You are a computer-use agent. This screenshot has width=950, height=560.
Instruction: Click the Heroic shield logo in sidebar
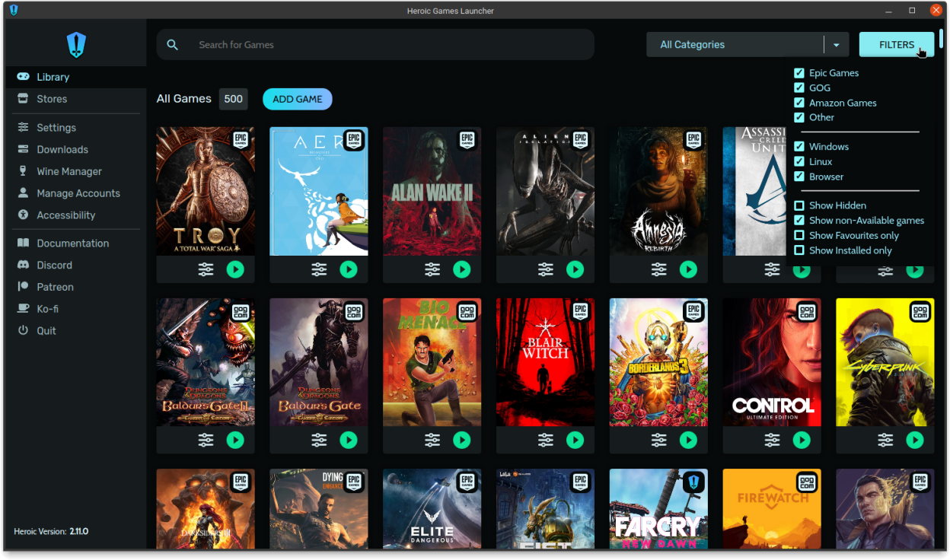pos(76,45)
